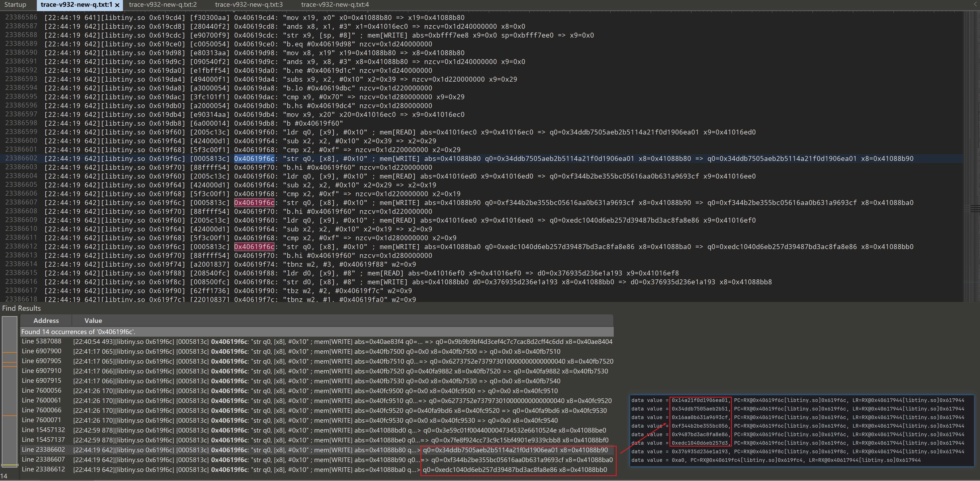Click line number 23386615 in the gutter
980x481 pixels.
pos(21,273)
